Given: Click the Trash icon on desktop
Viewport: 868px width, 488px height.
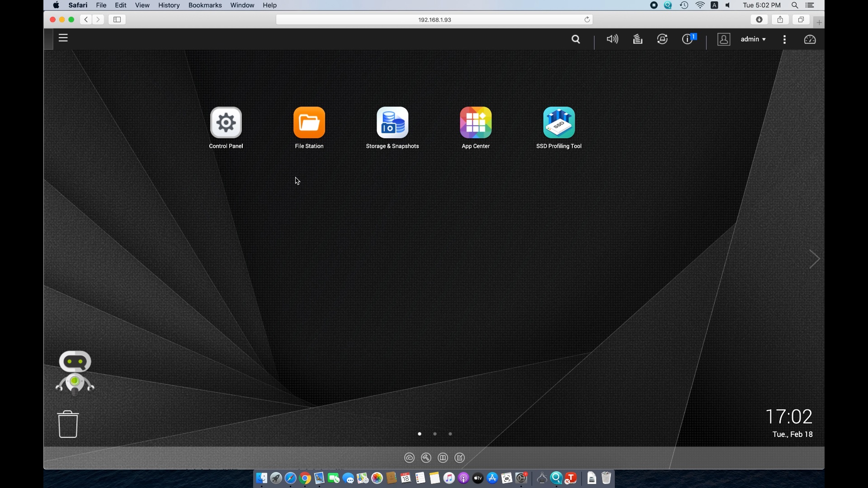Looking at the screenshot, I should tap(67, 423).
